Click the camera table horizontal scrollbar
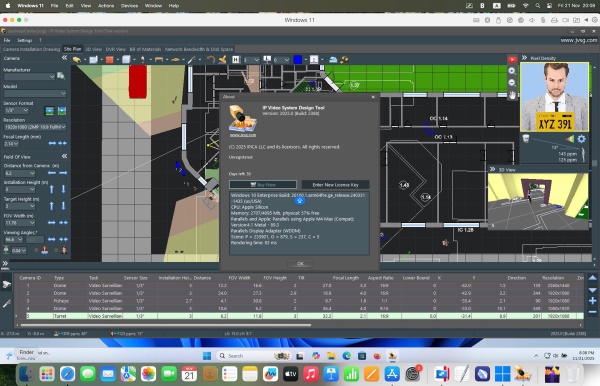Screen dimensions: 600x386 (x=166, y=326)
